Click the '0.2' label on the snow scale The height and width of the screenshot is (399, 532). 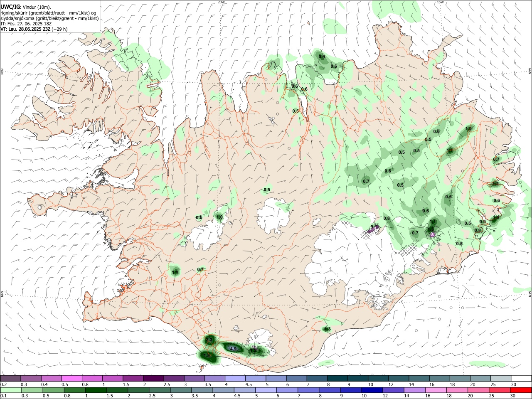click(3, 384)
